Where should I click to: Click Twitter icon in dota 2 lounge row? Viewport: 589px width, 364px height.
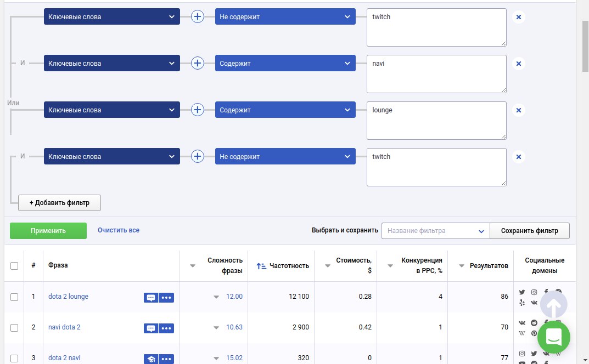tap(522, 292)
